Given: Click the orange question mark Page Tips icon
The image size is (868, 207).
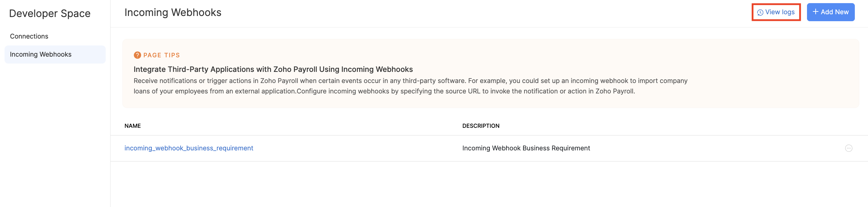Looking at the screenshot, I should tap(137, 55).
